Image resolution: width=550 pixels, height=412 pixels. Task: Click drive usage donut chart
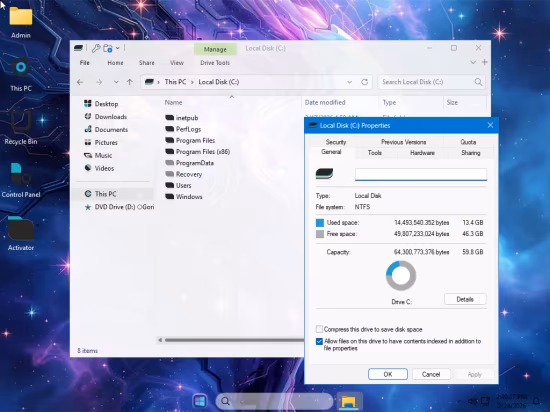(401, 276)
